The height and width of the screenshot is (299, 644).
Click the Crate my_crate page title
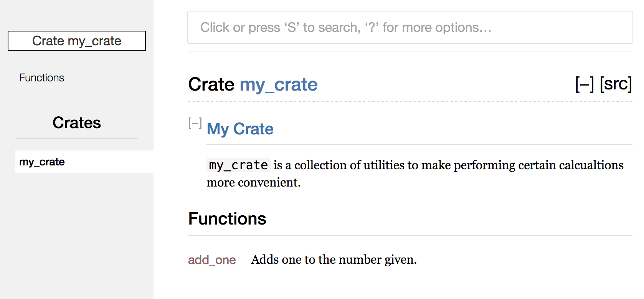point(211,85)
